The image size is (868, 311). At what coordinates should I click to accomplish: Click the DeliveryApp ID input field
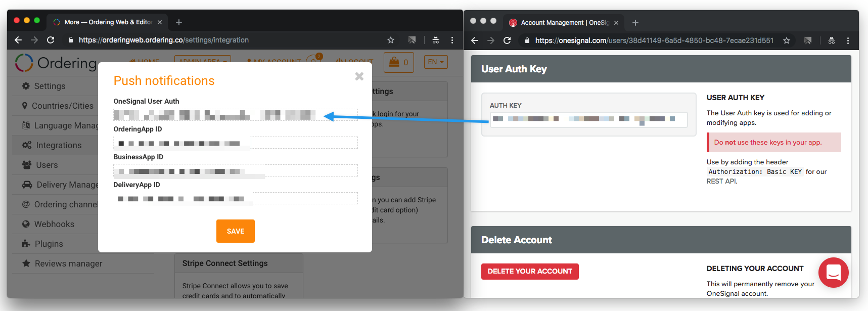pos(236,198)
